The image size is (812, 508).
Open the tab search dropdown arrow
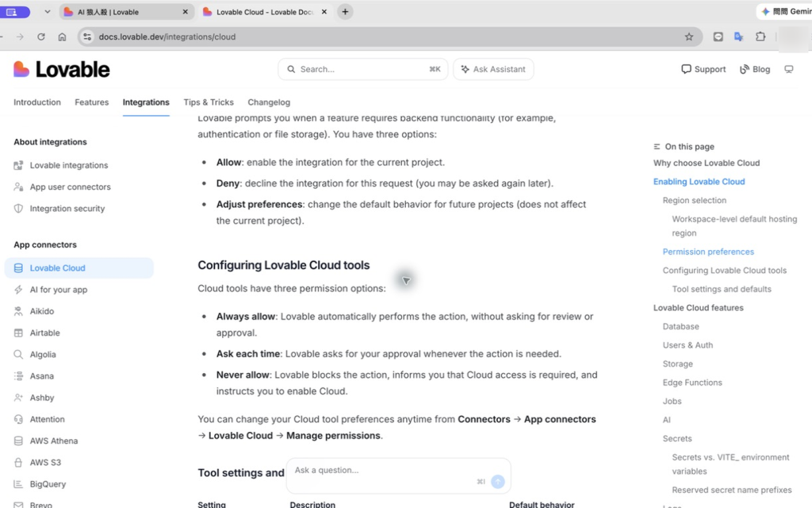click(47, 11)
